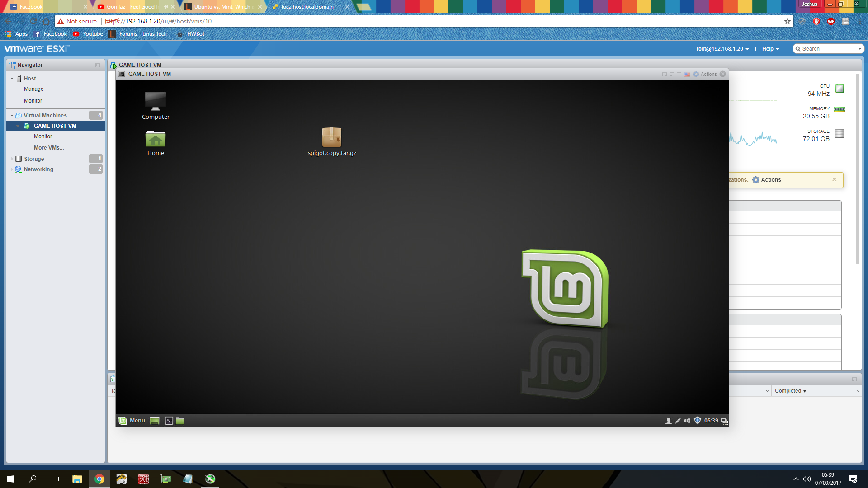Open the HWBot bookmark

pyautogui.click(x=191, y=34)
